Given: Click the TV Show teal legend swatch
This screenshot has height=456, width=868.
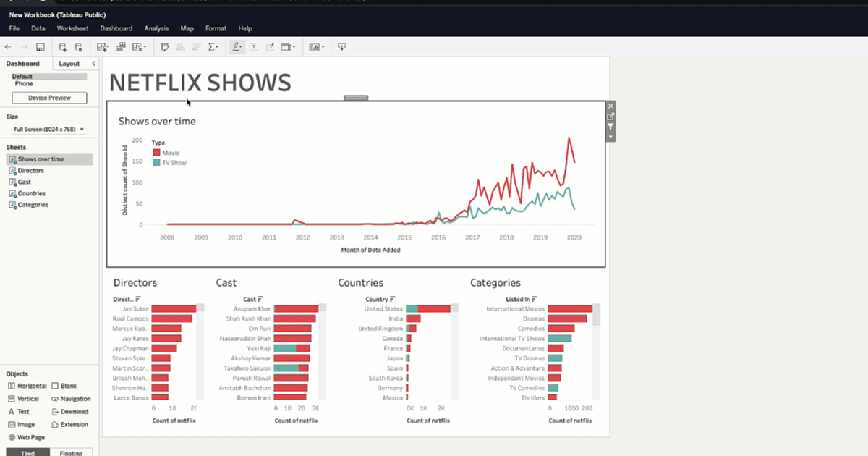Looking at the screenshot, I should point(156,163).
